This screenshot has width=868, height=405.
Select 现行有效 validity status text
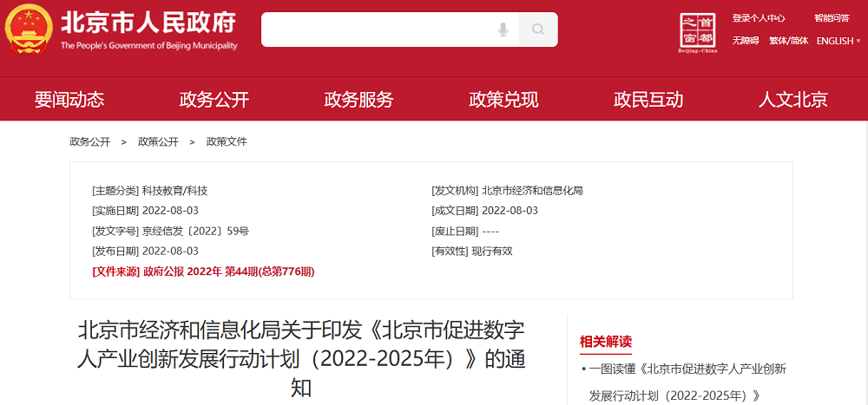[x=492, y=251]
